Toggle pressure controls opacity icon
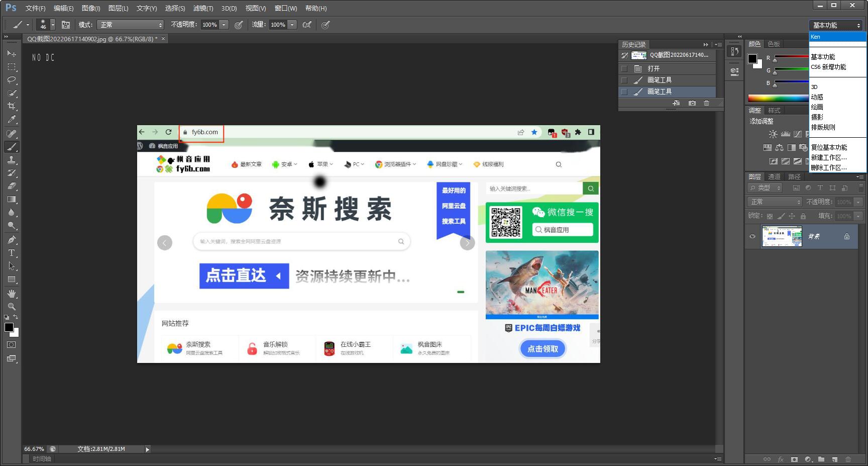The height and width of the screenshot is (466, 868). coord(239,25)
